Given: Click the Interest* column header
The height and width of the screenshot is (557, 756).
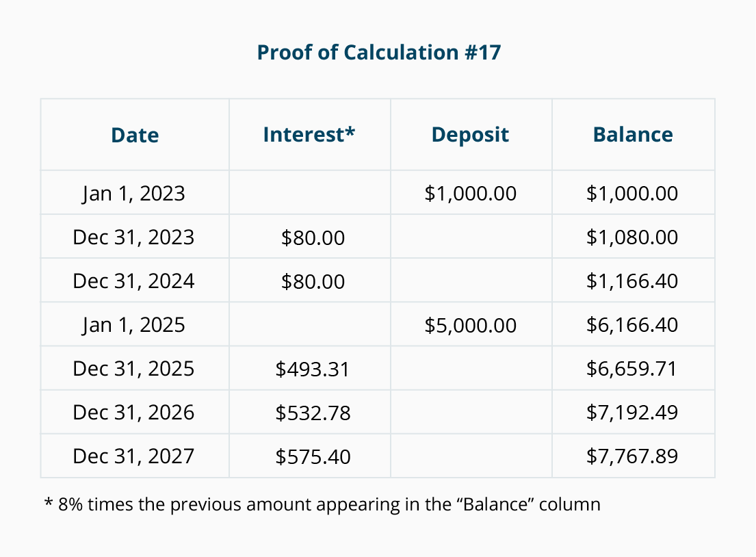Looking at the screenshot, I should [309, 134].
